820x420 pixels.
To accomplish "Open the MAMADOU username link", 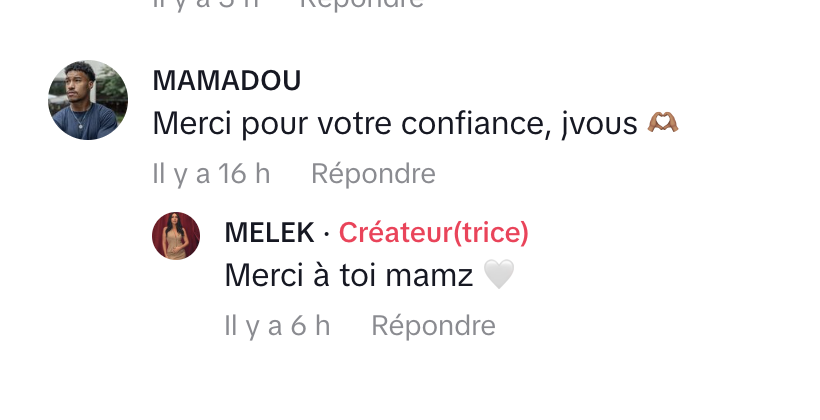I will tap(226, 81).
